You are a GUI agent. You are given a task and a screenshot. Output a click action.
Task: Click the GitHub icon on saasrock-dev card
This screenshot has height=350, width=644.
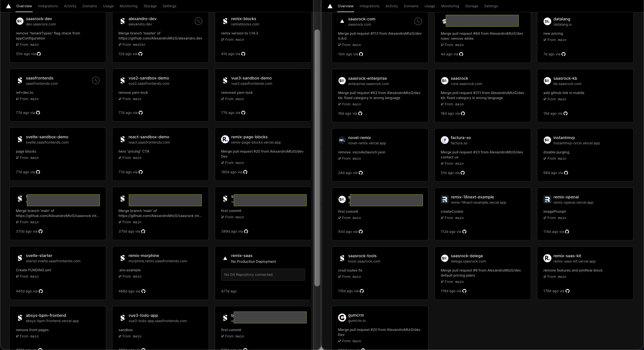(x=39, y=54)
